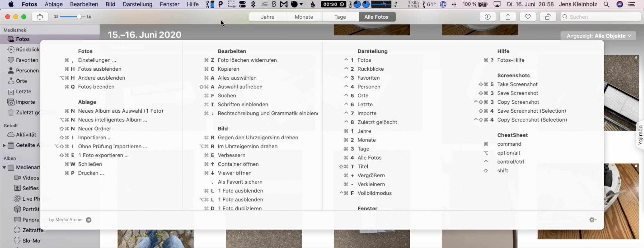Click Drucken … shortcut entry
The image size is (644, 248).
[91, 173]
